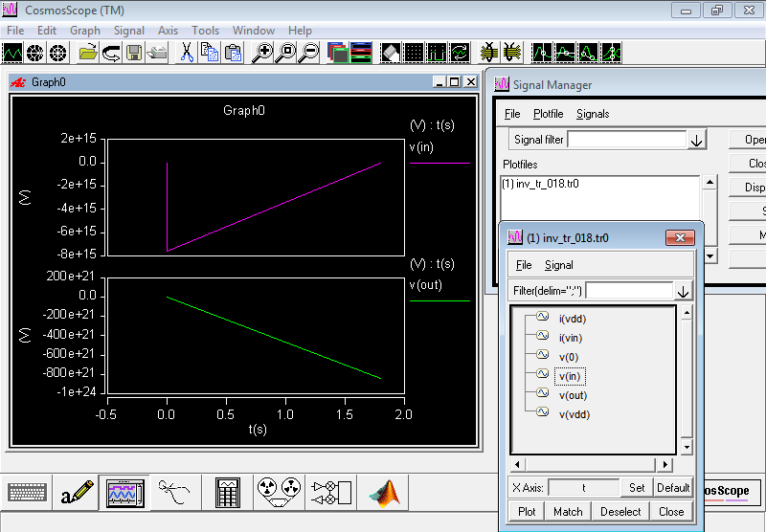The width and height of the screenshot is (766, 532).
Task: Open the File menu in CosmosScope
Action: 15,31
